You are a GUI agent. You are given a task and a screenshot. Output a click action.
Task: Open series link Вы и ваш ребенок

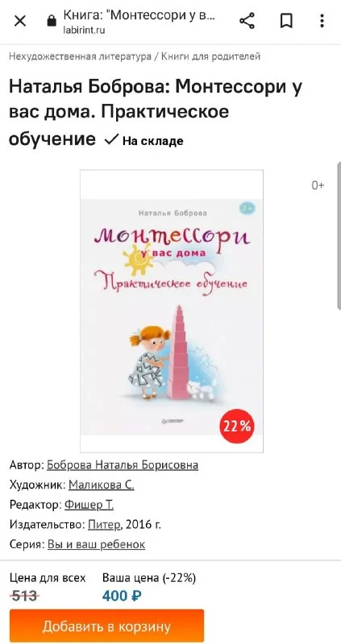click(96, 545)
